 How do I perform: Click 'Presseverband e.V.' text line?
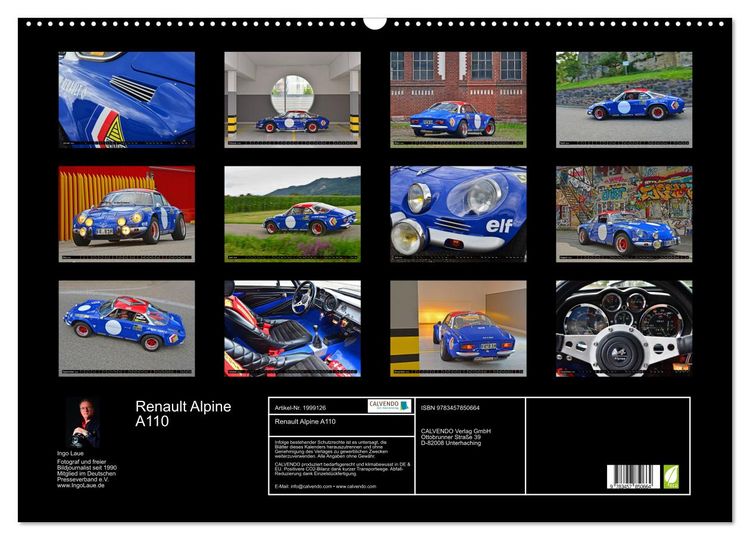point(83,479)
